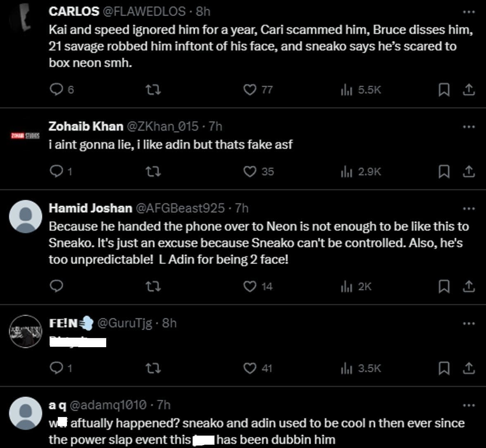486x448 pixels.
Task: Like the FE!N tweet
Action: click(x=250, y=368)
